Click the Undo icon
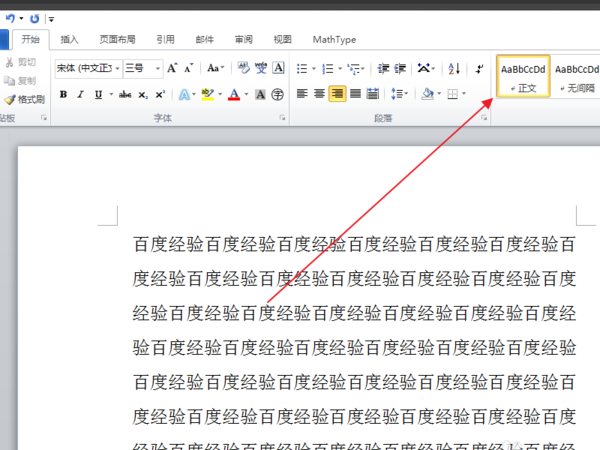Viewport: 600px width, 450px height. 10,18
